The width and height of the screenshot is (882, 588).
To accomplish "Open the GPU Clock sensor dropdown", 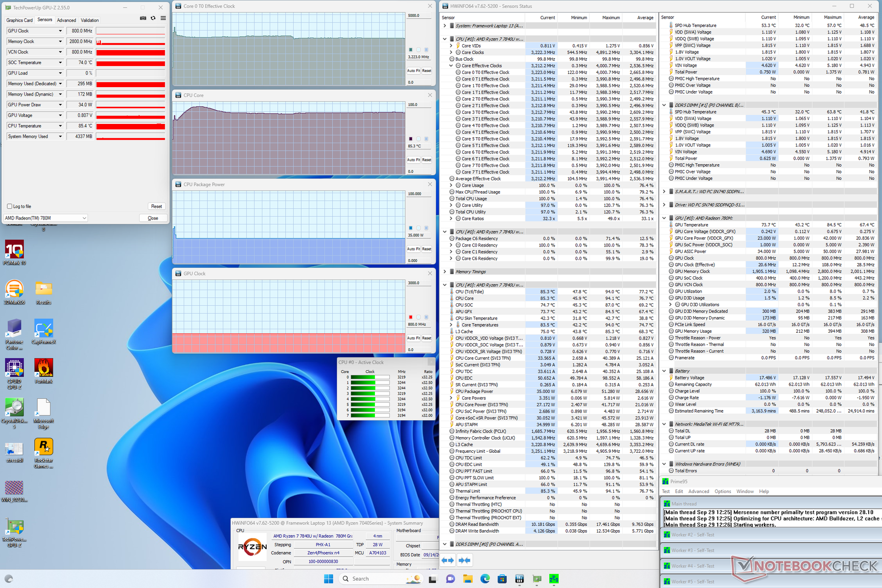I will pyautogui.click(x=60, y=31).
